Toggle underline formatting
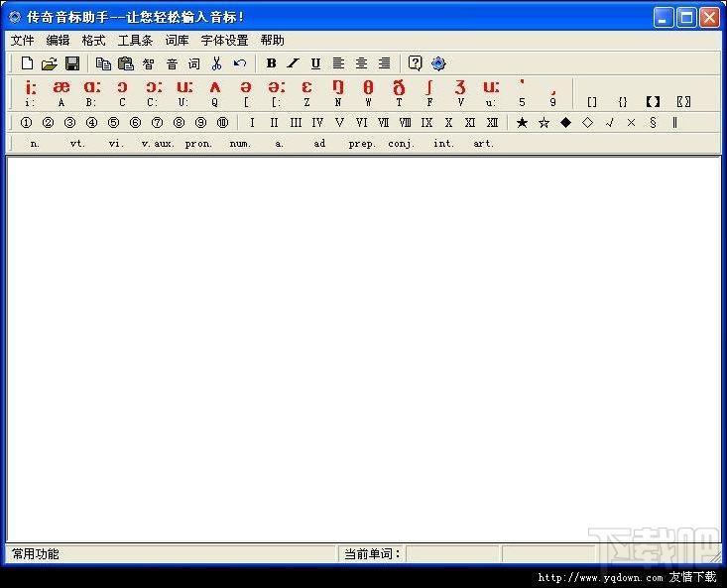Image resolution: width=727 pixels, height=588 pixels. pyautogui.click(x=315, y=63)
